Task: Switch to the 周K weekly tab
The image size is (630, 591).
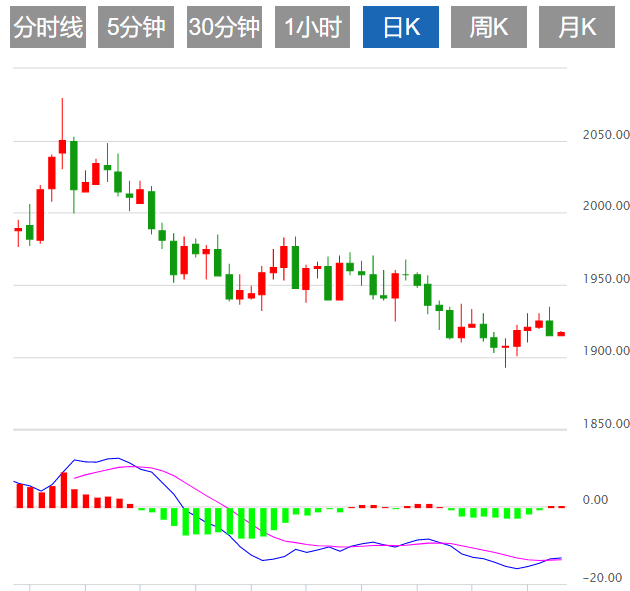Action: pos(489,27)
